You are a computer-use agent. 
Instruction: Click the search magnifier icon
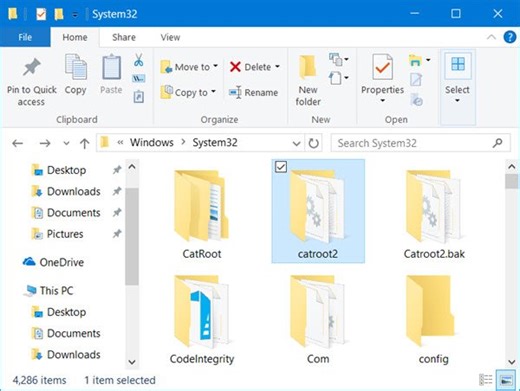pyautogui.click(x=497, y=143)
